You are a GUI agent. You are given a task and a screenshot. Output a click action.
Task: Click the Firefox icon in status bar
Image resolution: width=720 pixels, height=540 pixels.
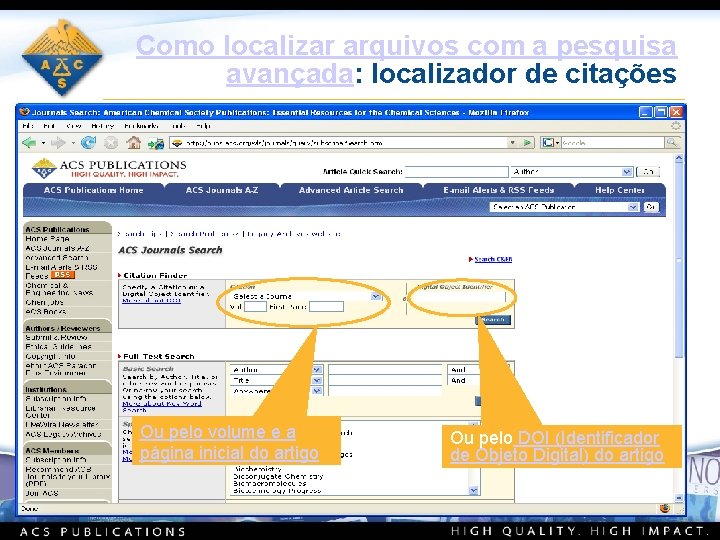tap(665, 508)
